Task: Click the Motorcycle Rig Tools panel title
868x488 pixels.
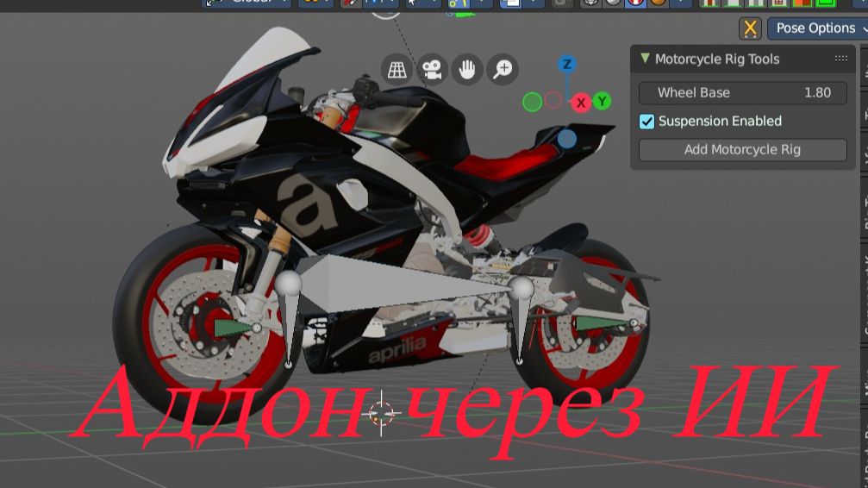Action: click(x=717, y=59)
